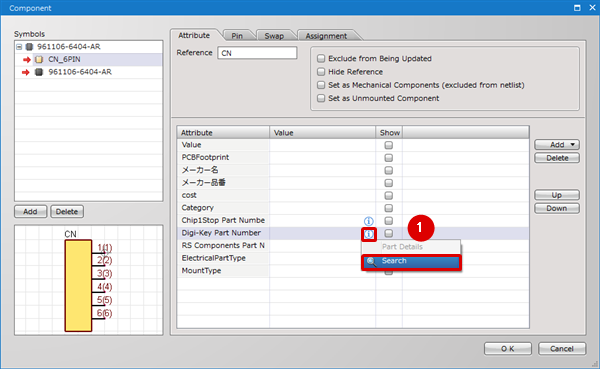
Task: Check Set as Unmounted Component
Action: [321, 98]
